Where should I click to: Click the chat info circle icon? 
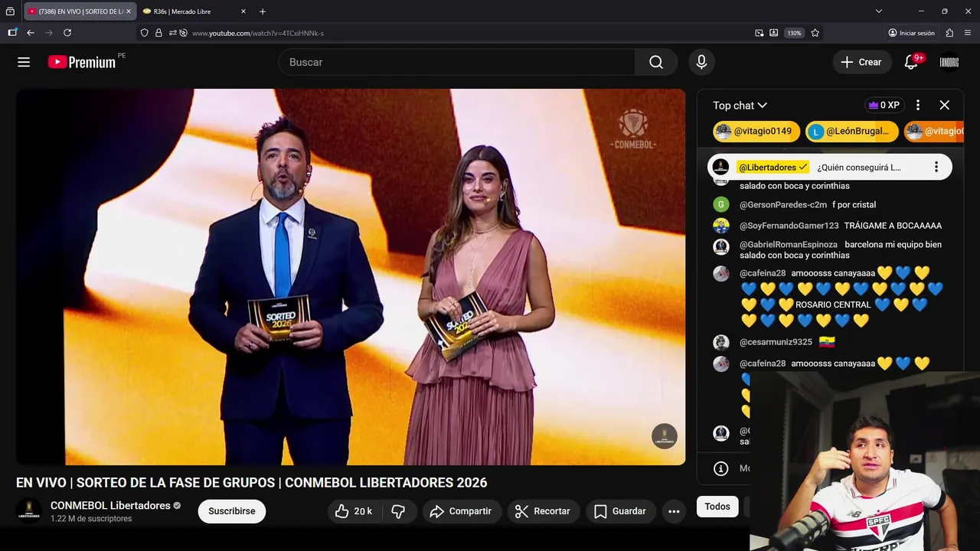(x=720, y=468)
